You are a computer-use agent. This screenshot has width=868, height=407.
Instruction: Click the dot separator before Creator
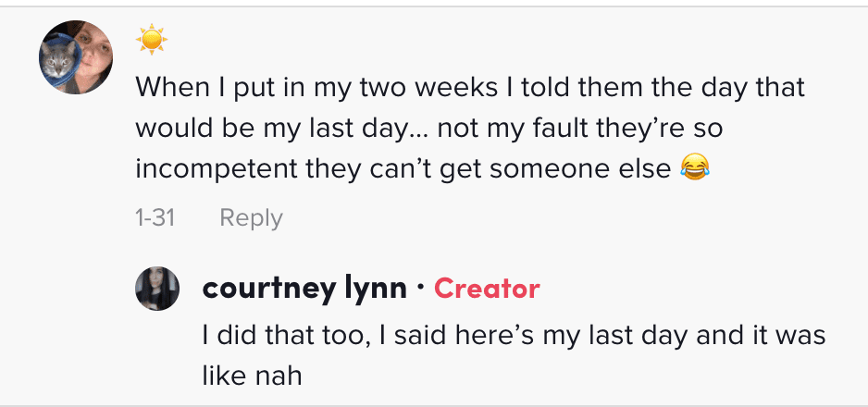420,288
